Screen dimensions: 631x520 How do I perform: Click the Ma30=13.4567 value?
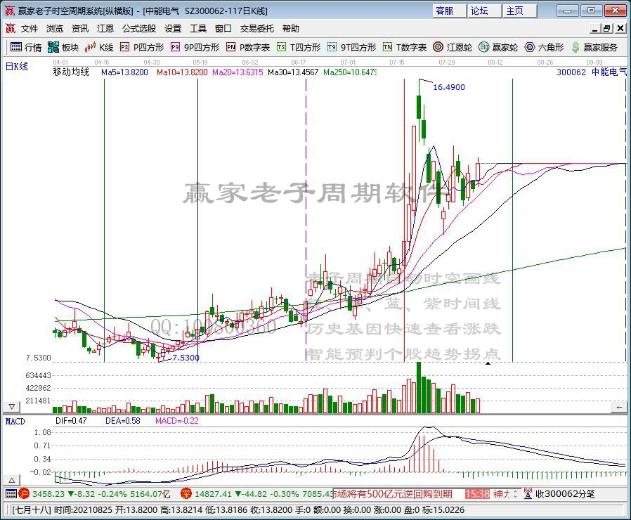(x=293, y=72)
